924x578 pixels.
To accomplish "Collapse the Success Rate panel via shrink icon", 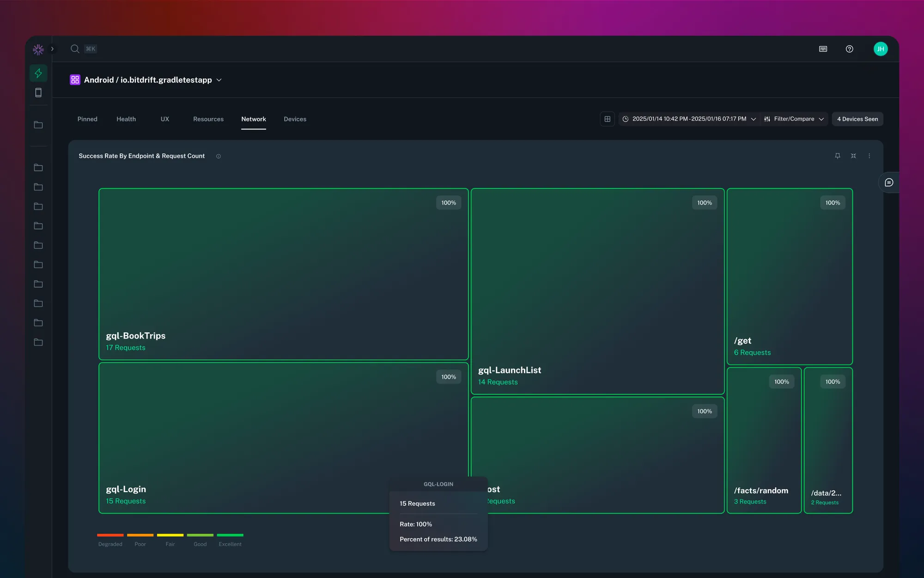I will pos(853,156).
